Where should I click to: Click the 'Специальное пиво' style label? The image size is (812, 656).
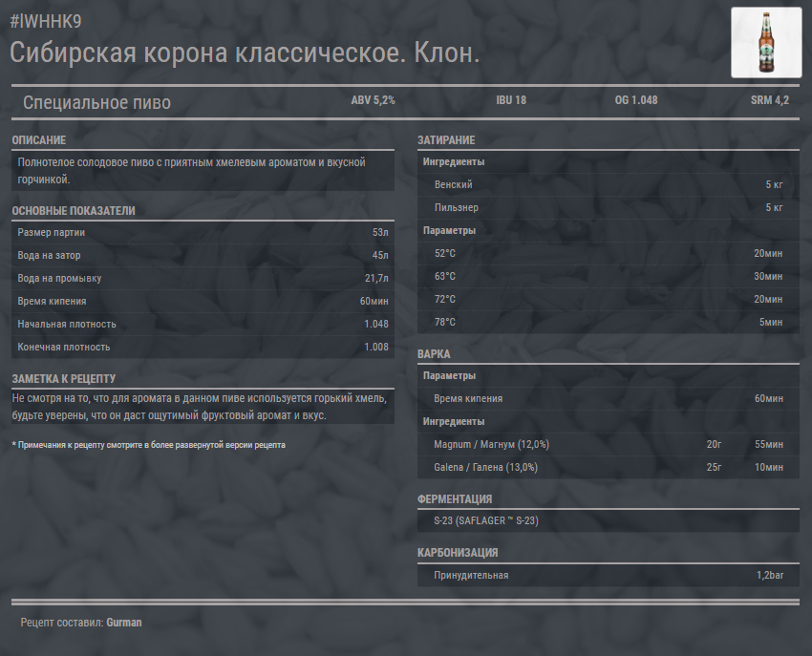tap(96, 102)
